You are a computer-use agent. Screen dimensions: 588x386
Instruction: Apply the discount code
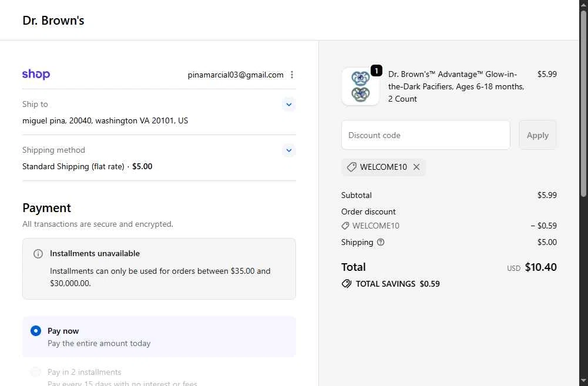537,135
